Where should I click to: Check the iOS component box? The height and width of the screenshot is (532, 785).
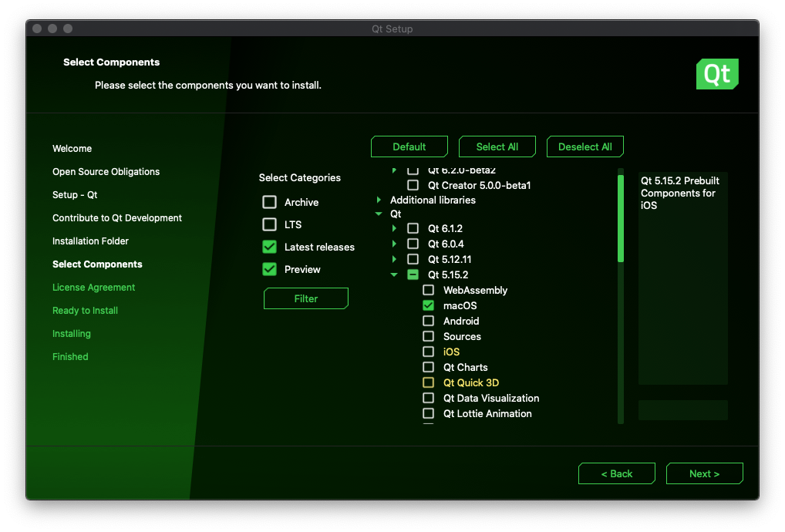pos(429,352)
